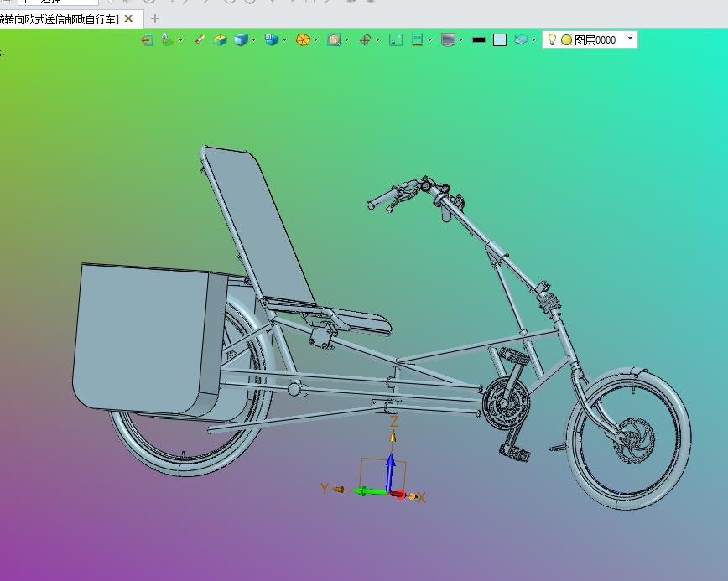
Task: Click the dimension bracket measure icon
Action: tap(417, 40)
